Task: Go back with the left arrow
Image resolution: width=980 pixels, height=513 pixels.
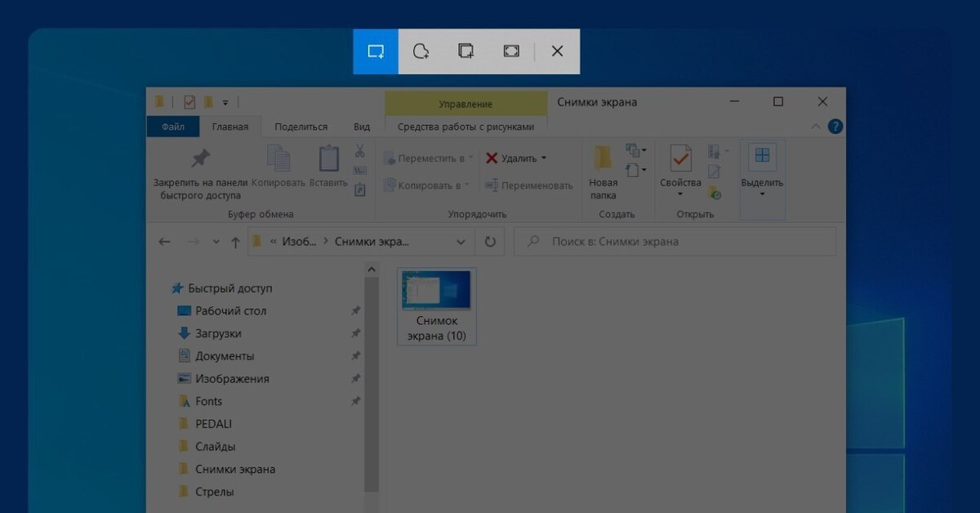Action: 164,242
